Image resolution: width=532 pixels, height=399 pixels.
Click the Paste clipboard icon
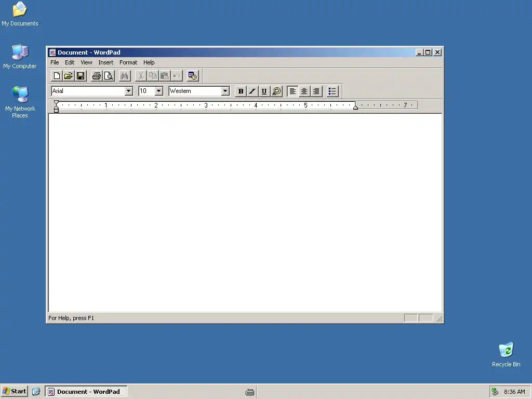point(165,76)
